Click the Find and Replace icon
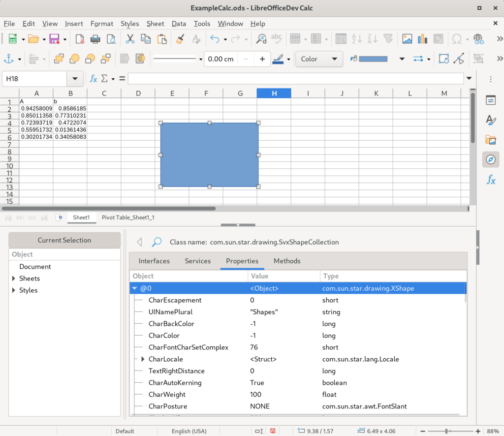The image size is (504, 436). point(261,39)
